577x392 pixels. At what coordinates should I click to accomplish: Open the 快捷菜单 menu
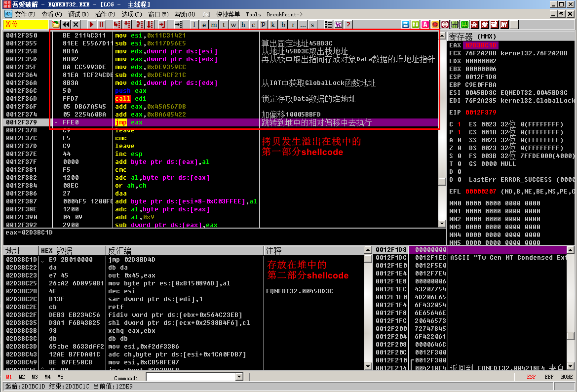coord(228,14)
